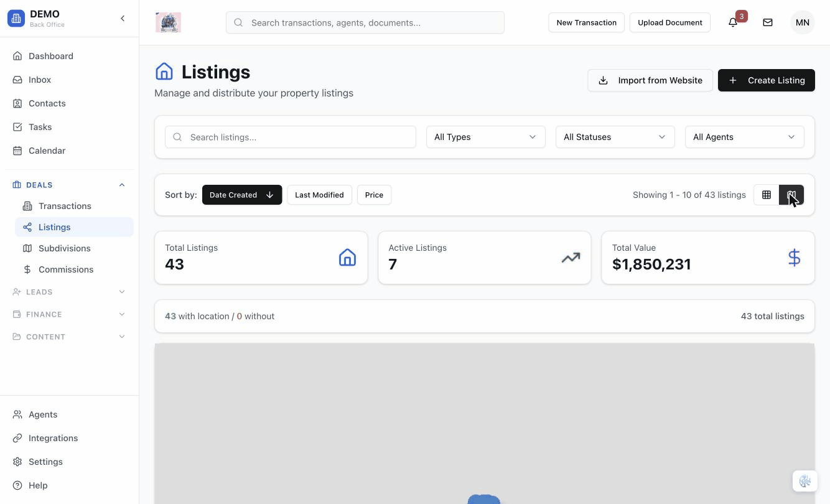
Task: Expand the FINANCE section
Action: coord(70,314)
